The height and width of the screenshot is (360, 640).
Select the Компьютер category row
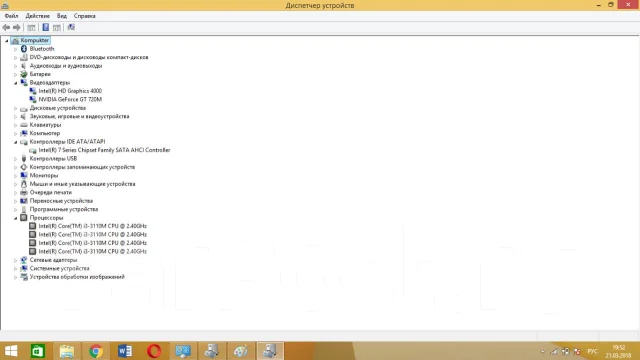(44, 133)
